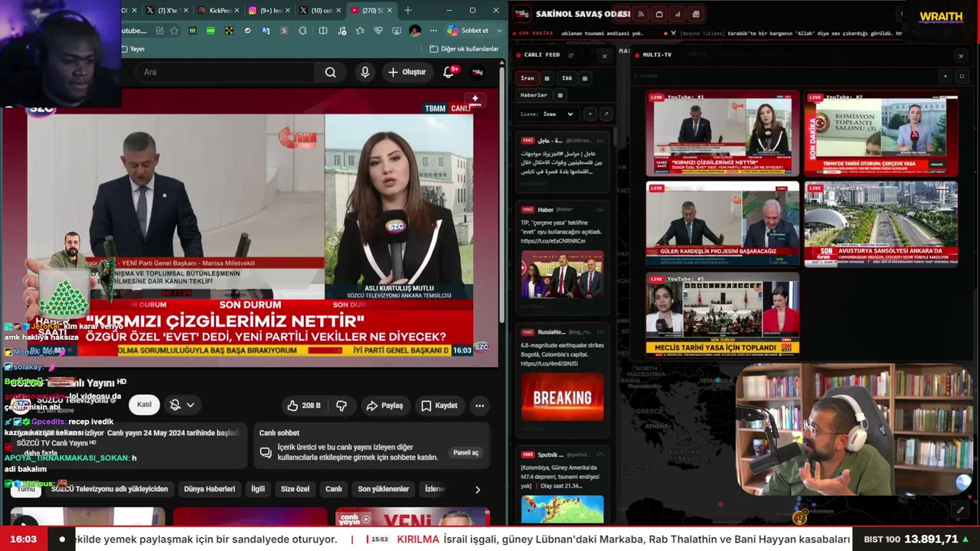980x551 pixels.
Task: Dislike the SÖZCÜ live video
Action: point(341,406)
